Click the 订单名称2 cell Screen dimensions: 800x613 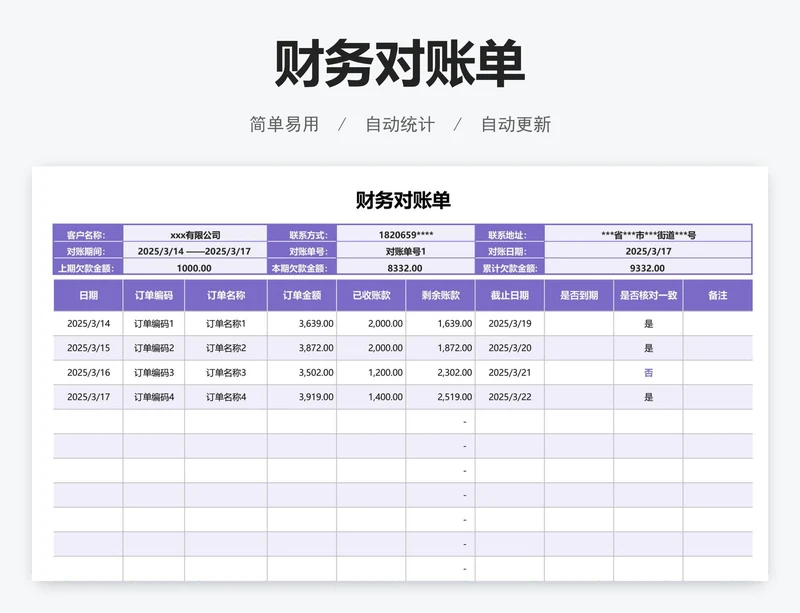(226, 348)
